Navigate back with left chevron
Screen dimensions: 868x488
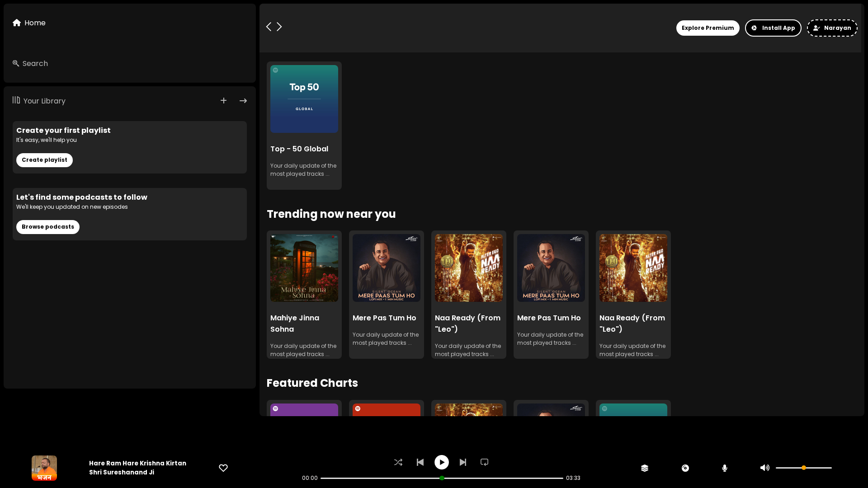pyautogui.click(x=269, y=27)
